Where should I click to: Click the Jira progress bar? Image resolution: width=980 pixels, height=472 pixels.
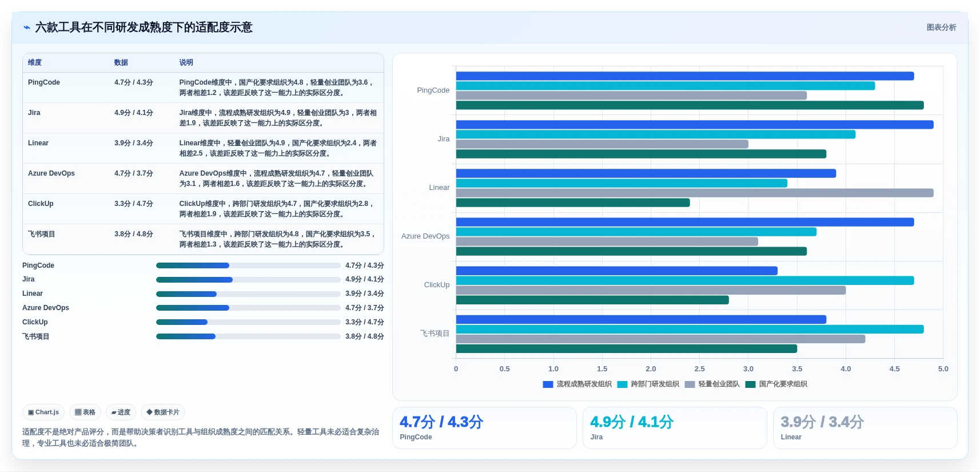(x=248, y=280)
